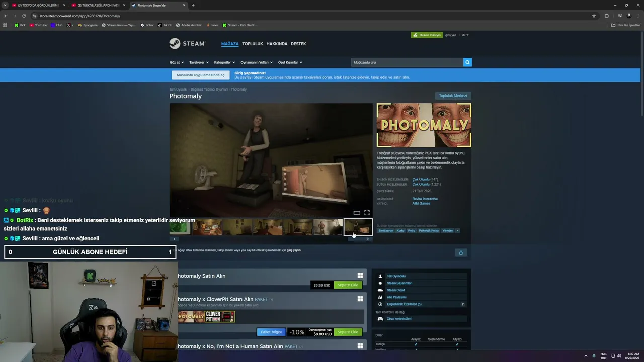Expand the Kategoriler dropdown menu

pyautogui.click(x=224, y=62)
